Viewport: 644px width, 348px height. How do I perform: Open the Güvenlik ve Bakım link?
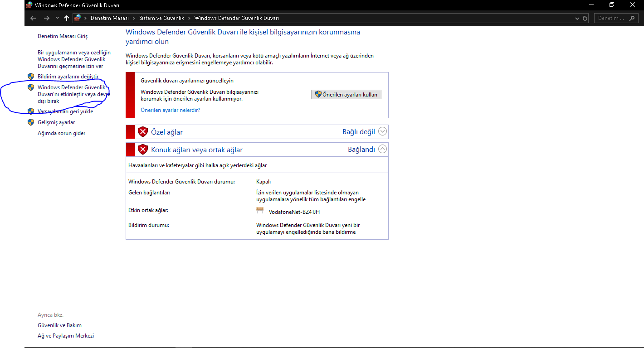[60, 325]
